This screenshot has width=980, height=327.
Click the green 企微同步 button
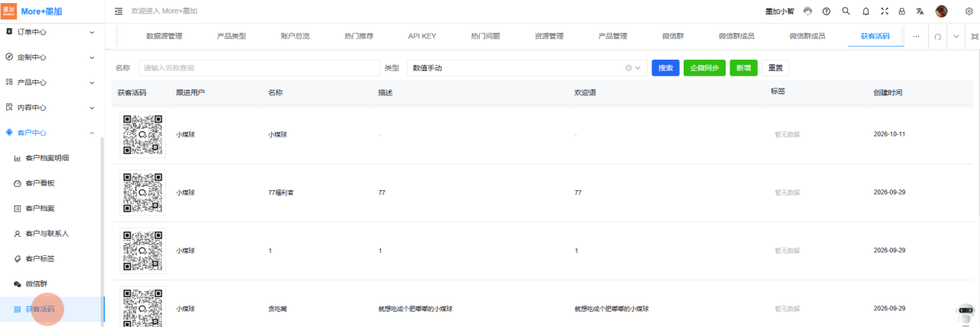pos(704,68)
